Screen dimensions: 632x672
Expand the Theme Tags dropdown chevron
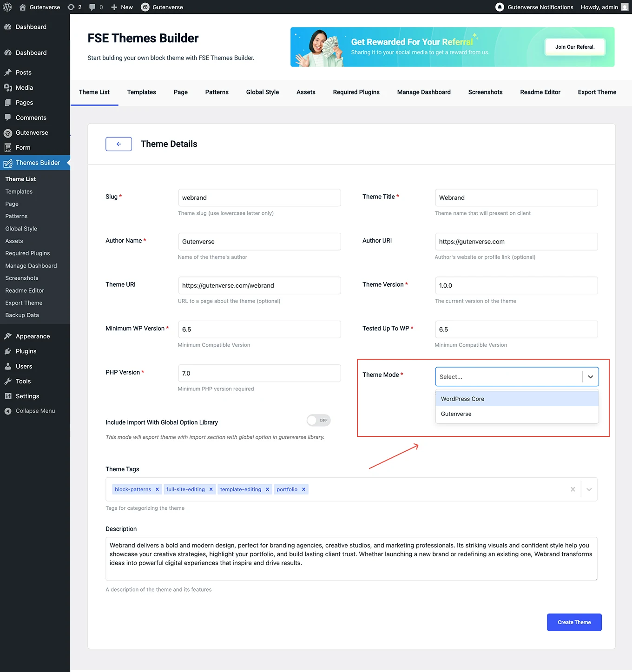click(x=589, y=489)
